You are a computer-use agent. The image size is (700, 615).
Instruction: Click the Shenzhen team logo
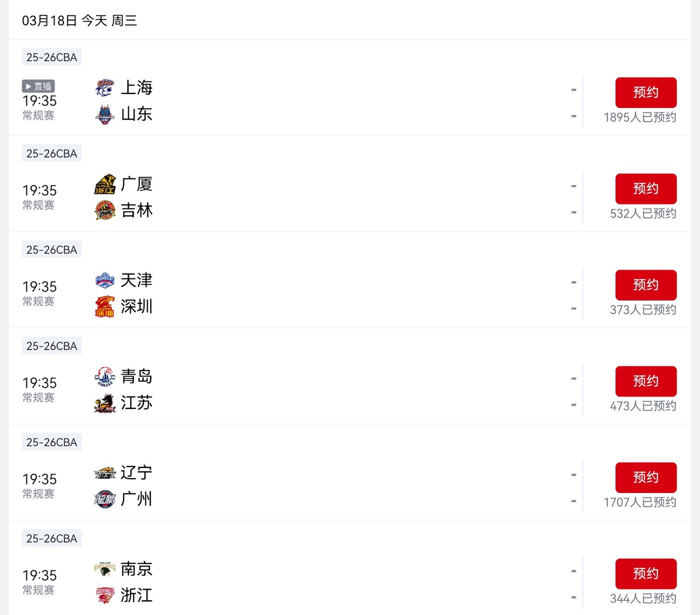(105, 307)
